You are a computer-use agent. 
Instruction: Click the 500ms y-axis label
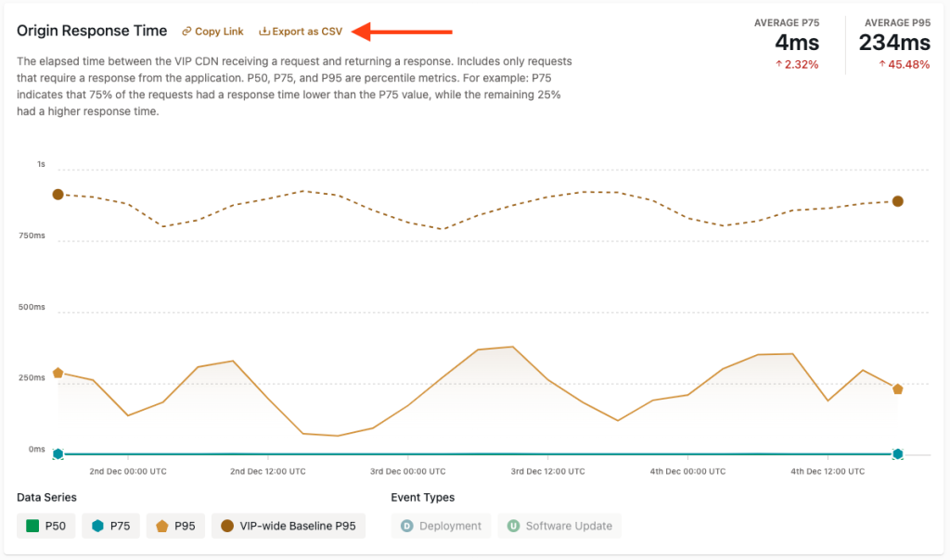[32, 307]
